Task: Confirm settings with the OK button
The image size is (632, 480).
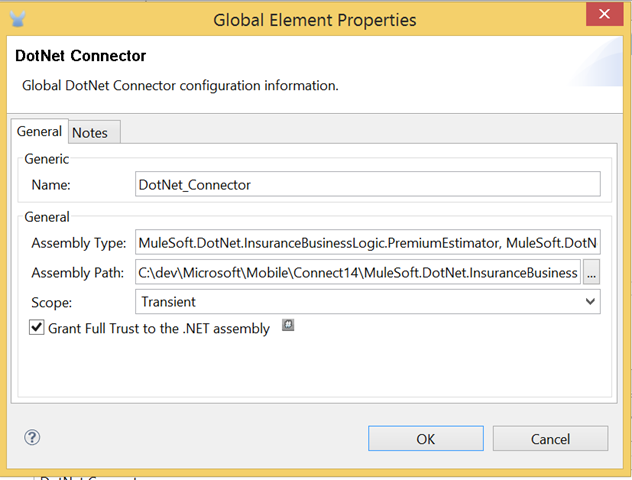Action: point(425,438)
